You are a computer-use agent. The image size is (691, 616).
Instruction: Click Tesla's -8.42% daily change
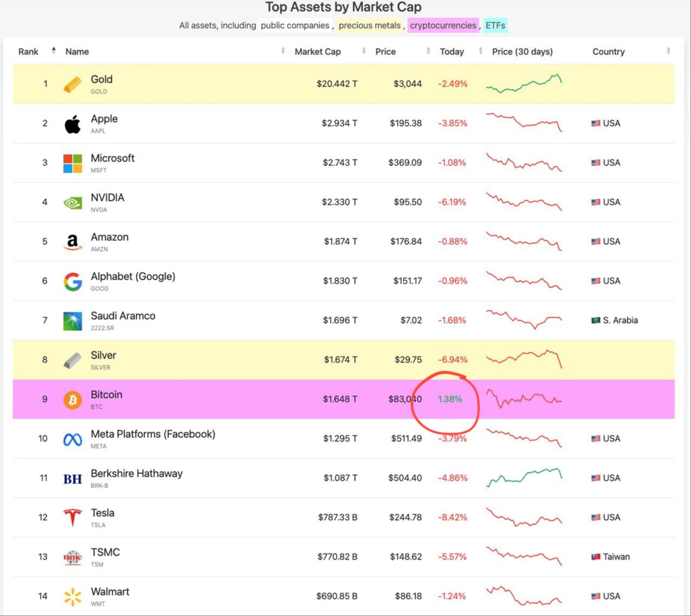452,517
